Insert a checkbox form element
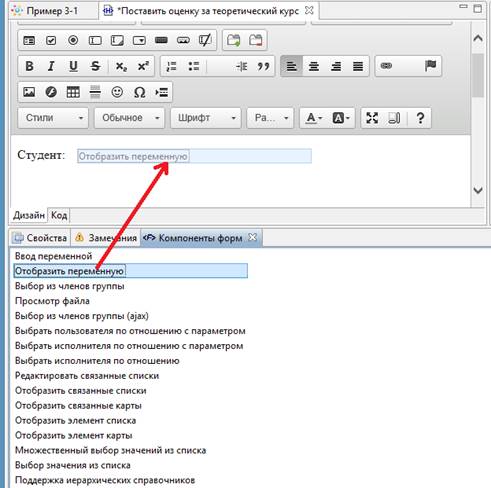 point(51,40)
